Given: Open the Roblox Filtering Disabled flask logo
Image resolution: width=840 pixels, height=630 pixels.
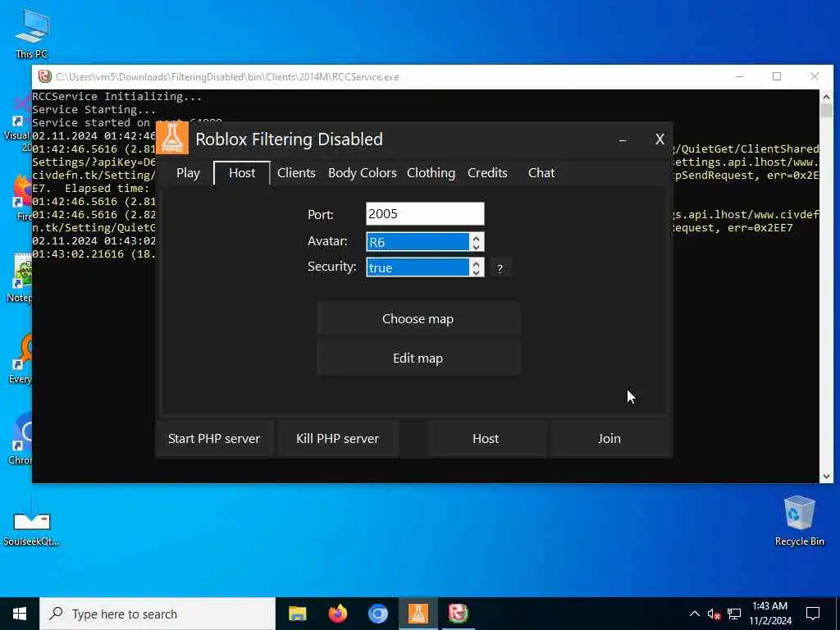Looking at the screenshot, I should 172,138.
